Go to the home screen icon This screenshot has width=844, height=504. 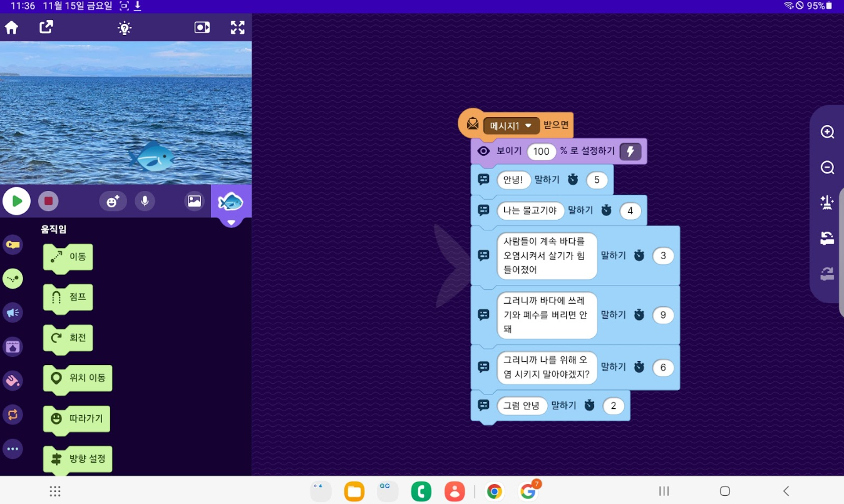(x=12, y=28)
